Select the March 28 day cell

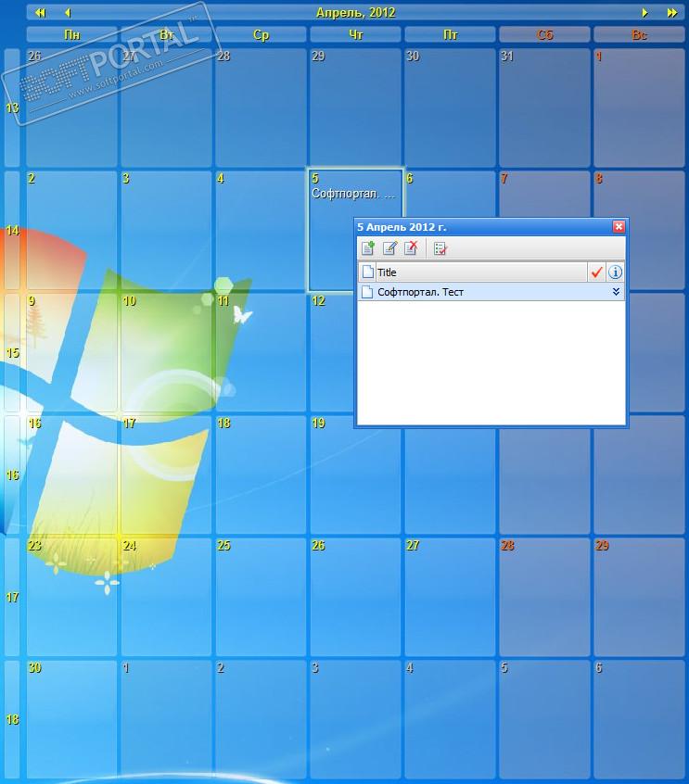[261, 107]
